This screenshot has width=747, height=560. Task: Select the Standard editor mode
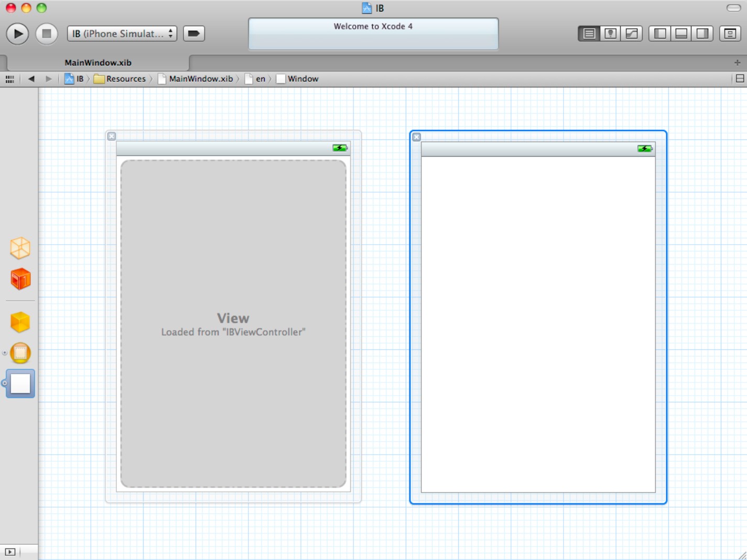tap(589, 34)
